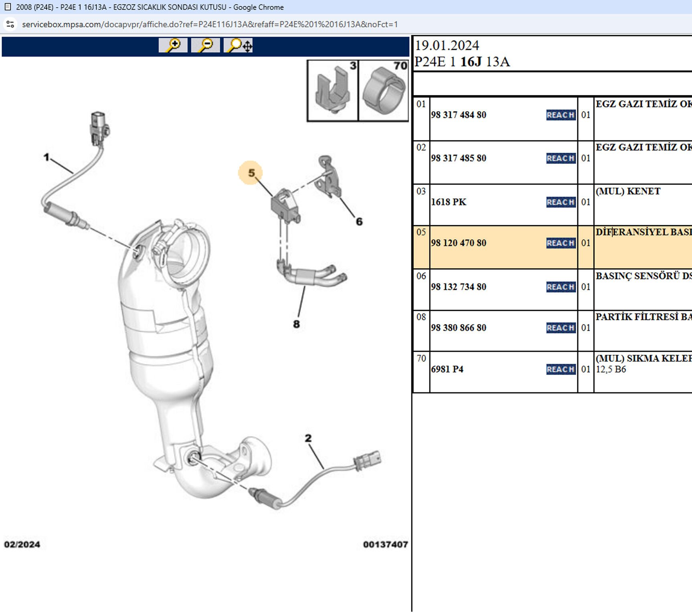This screenshot has width=692, height=616.
Task: Click REACH badge for part 98 120 470 80
Action: [x=560, y=243]
